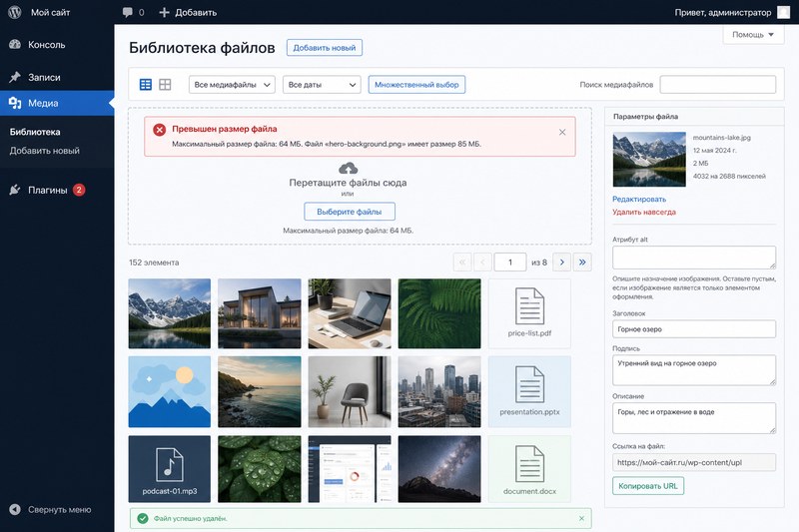Click the green success check icon
Screen dimensions: 799x532
143,518
